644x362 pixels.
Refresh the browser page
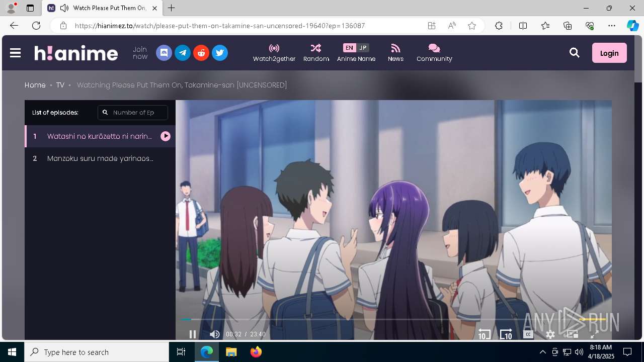point(36,26)
